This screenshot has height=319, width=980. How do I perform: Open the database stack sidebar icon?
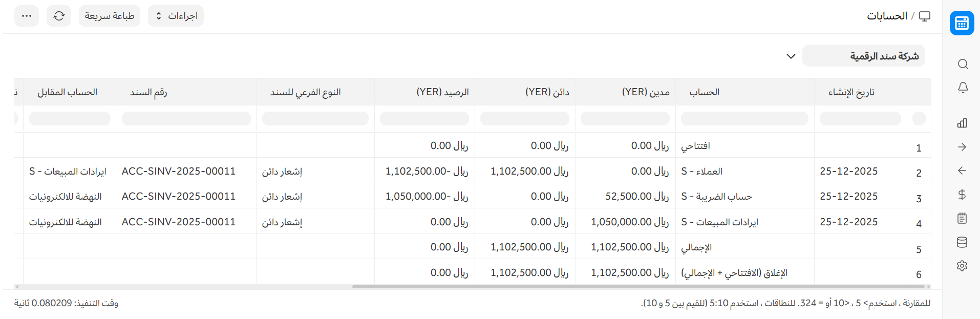point(962,242)
